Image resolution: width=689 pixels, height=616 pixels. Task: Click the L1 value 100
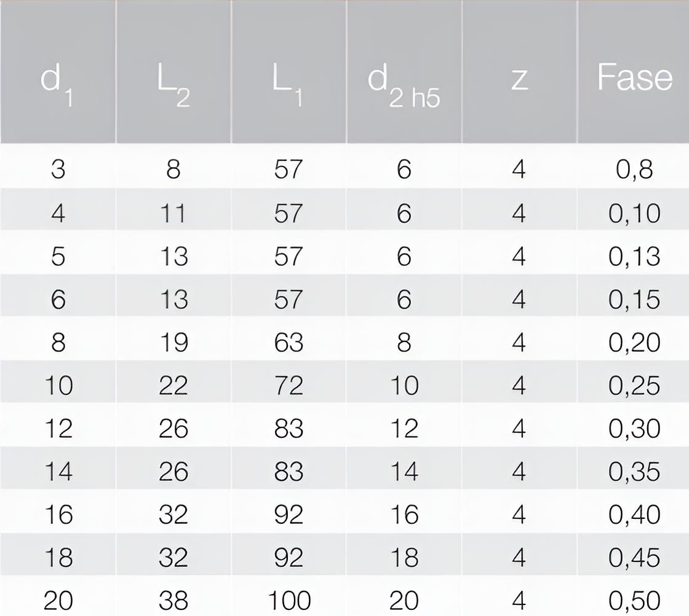(x=288, y=600)
